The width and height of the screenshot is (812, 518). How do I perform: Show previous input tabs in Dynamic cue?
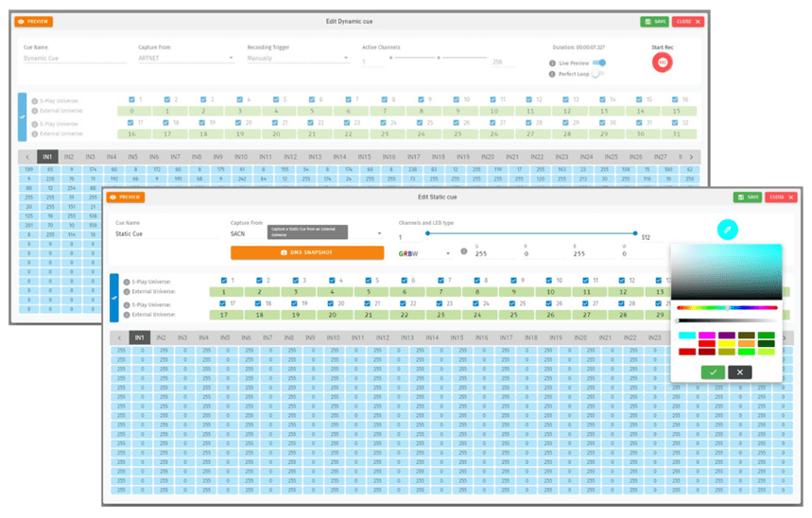tap(27, 157)
